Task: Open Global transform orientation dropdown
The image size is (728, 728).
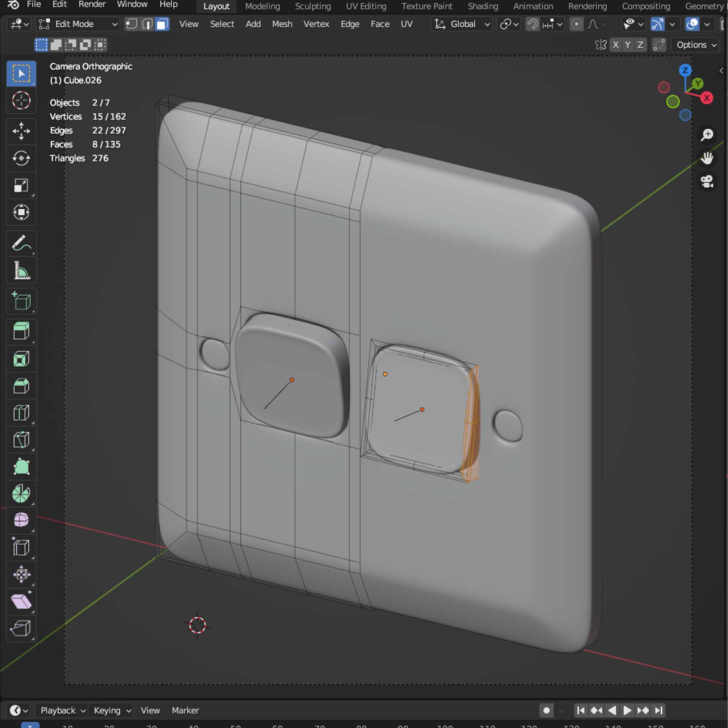Action: point(462,24)
